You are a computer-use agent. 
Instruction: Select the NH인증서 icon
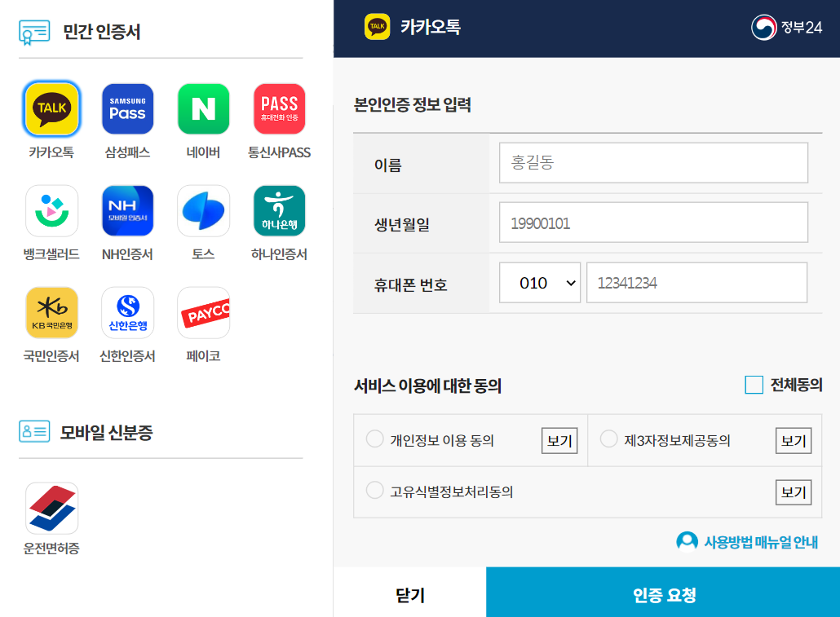tap(127, 210)
